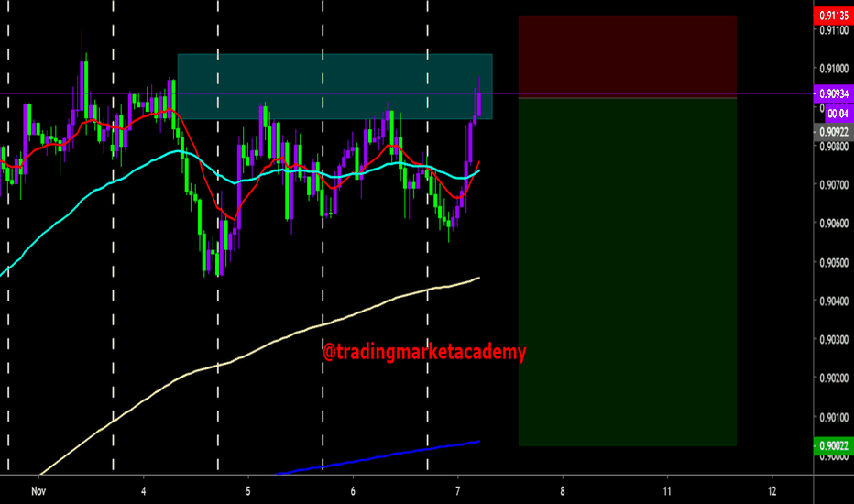The height and width of the screenshot is (504, 854).
Task: Click the date 4 label on time axis
Action: point(143,491)
